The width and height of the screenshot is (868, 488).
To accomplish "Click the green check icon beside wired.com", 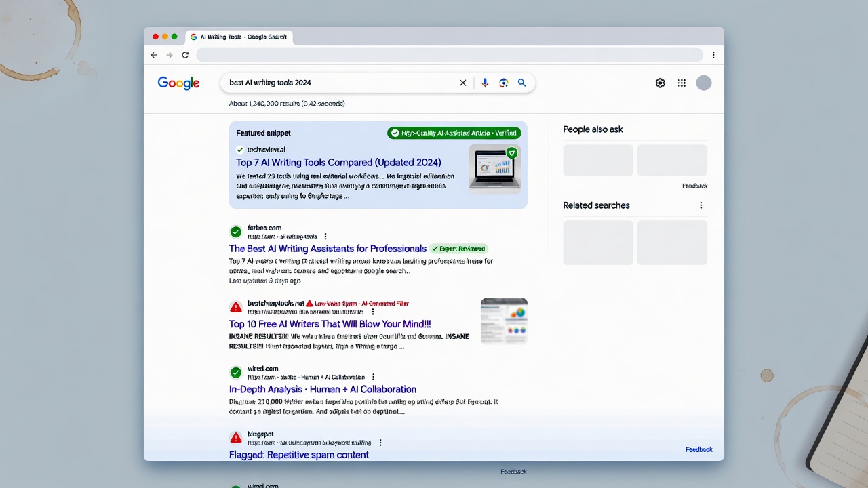I will pyautogui.click(x=235, y=372).
